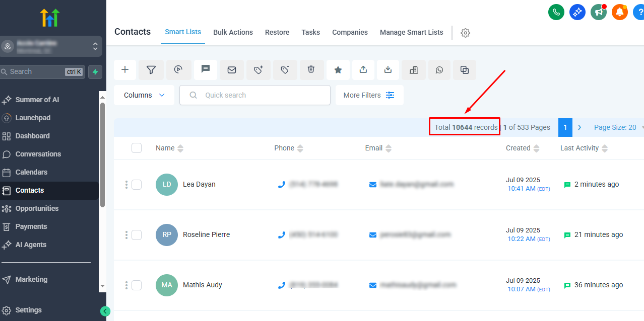Click the blue help question icon
The width and height of the screenshot is (644, 321).
click(639, 12)
